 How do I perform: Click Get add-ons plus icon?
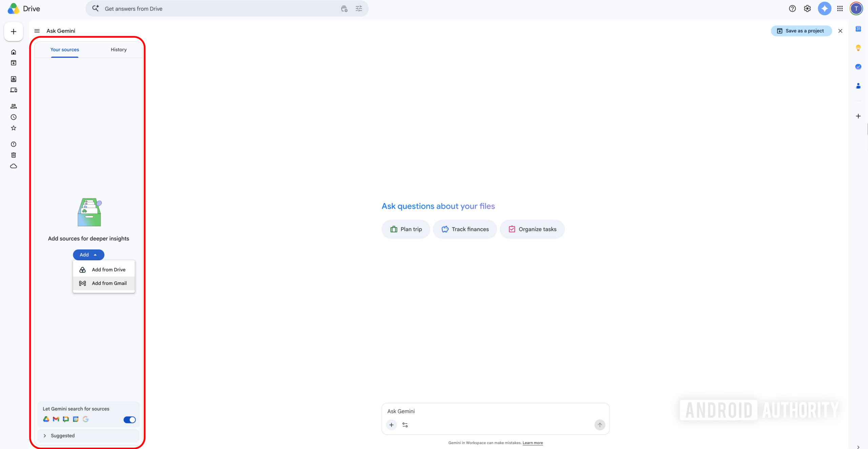pyautogui.click(x=858, y=116)
